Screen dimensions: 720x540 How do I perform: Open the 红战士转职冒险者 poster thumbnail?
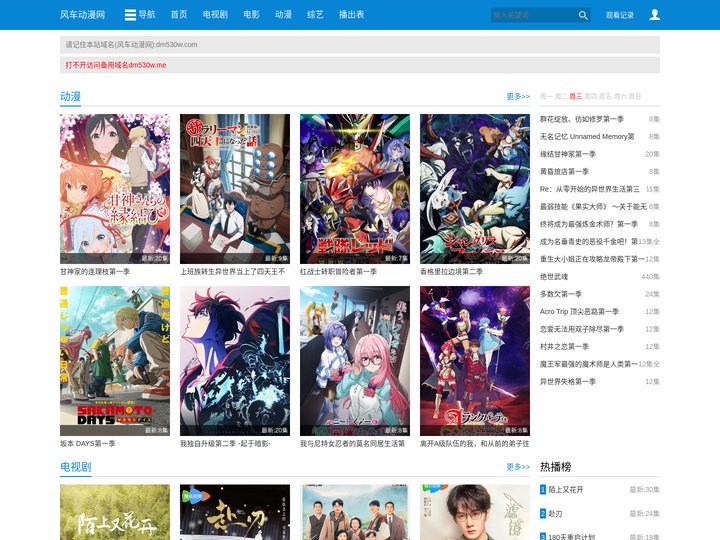(x=355, y=189)
